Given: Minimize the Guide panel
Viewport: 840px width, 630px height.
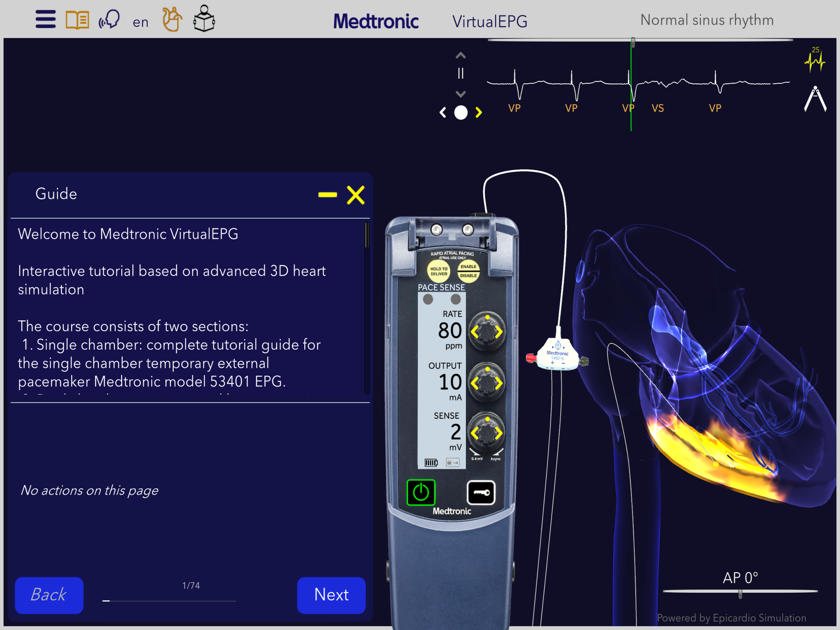Looking at the screenshot, I should (x=327, y=195).
